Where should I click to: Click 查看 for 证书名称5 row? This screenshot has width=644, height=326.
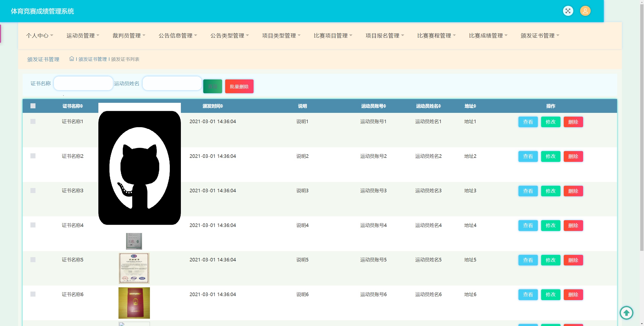[x=528, y=260]
